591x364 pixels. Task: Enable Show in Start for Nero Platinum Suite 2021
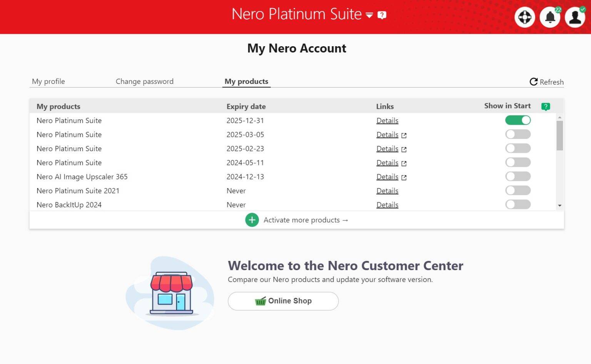coord(518,190)
